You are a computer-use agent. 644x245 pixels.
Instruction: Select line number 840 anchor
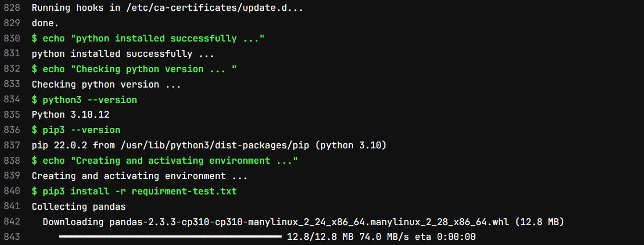[x=11, y=192]
